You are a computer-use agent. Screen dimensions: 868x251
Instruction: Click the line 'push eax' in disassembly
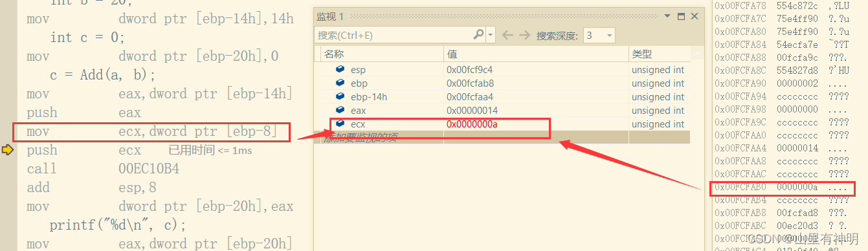point(83,113)
